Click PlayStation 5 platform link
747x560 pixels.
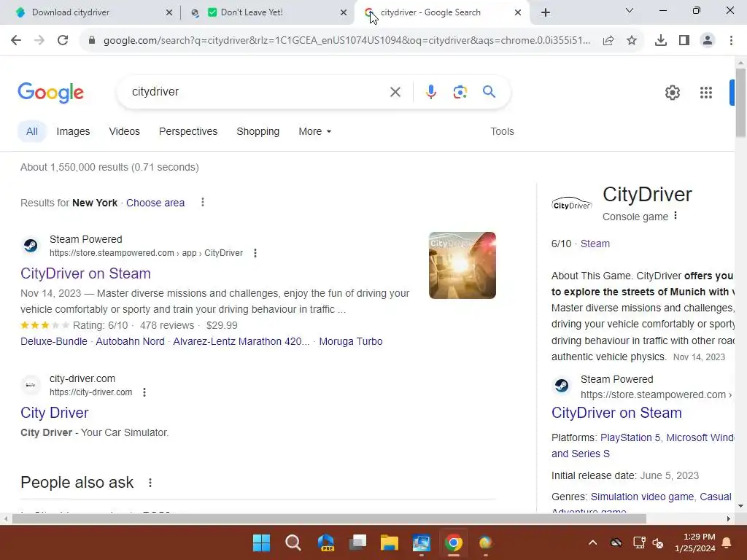click(x=630, y=437)
